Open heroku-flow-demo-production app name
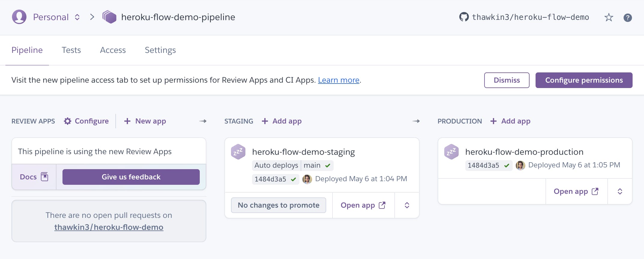Viewport: 644px width, 259px height. coord(524,152)
